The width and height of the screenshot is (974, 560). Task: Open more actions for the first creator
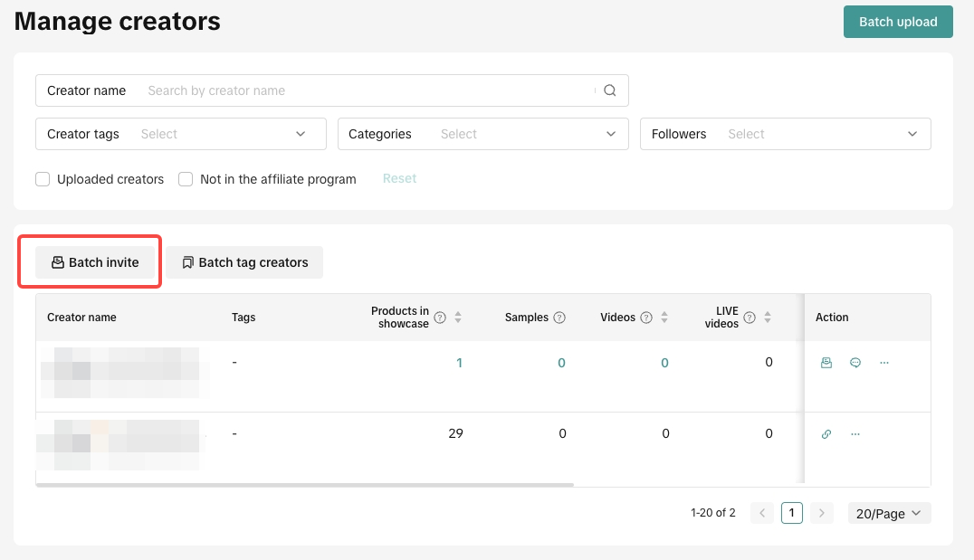[x=884, y=363]
